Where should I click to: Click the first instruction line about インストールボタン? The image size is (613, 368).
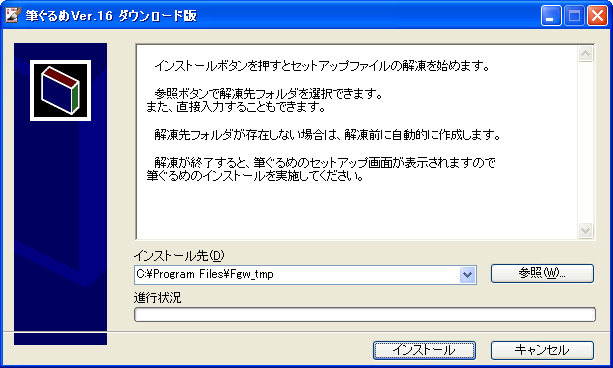pos(322,66)
